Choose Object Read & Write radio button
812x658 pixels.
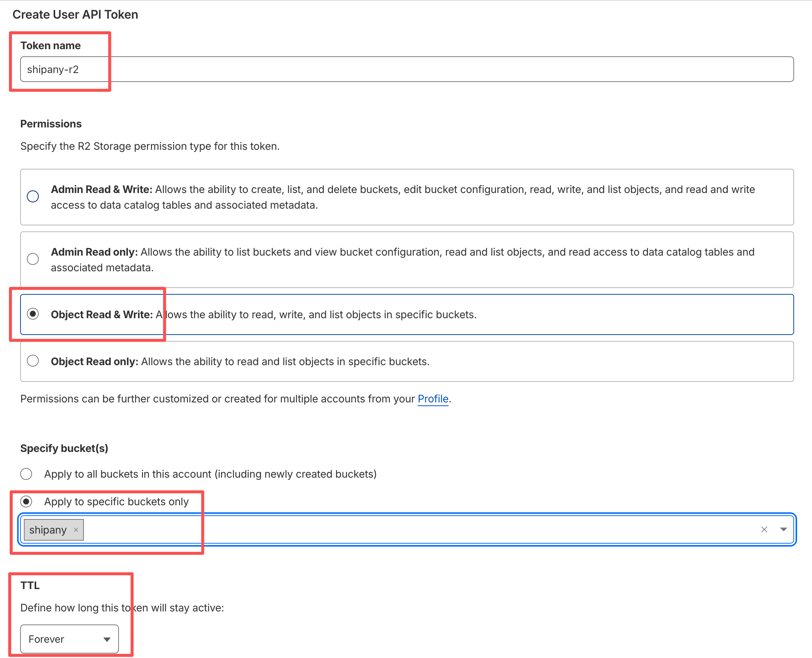click(33, 314)
